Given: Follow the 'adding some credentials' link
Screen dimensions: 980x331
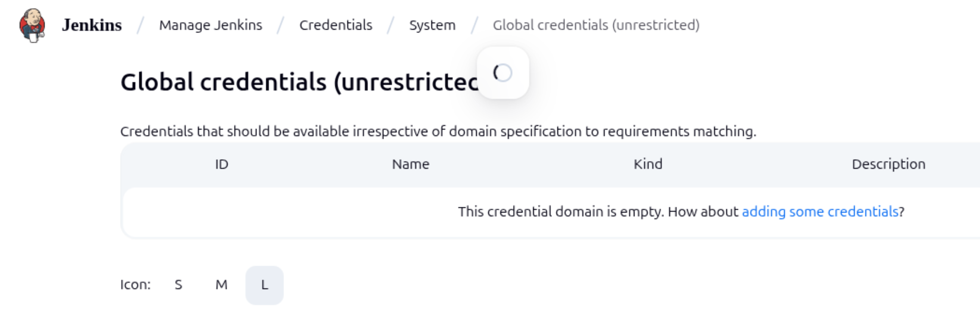Looking at the screenshot, I should pos(820,212).
